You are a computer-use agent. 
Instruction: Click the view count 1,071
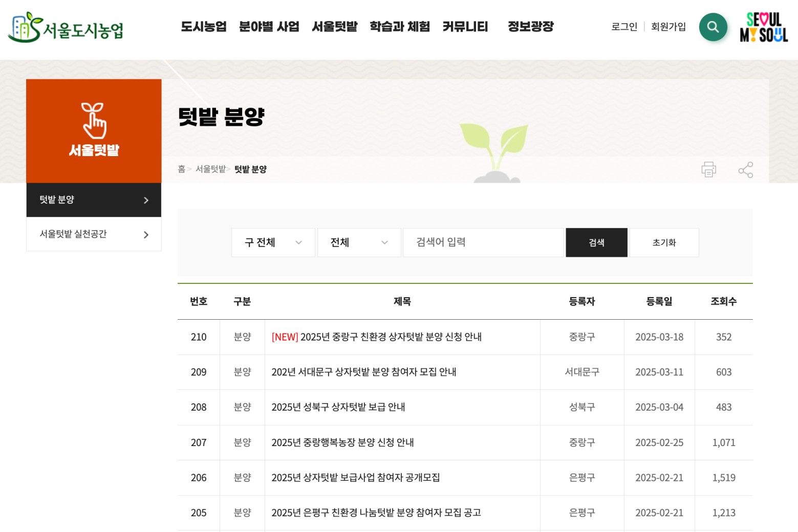pos(724,442)
